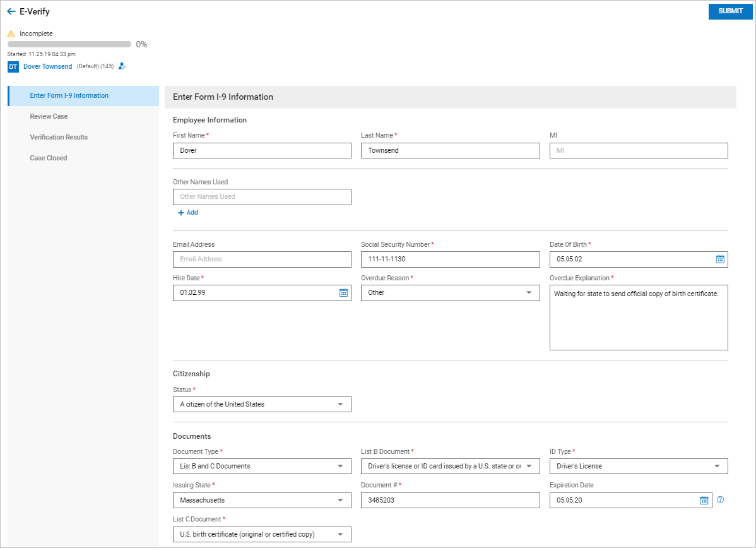Click the Submit button
This screenshot has height=548, width=756.
pos(730,11)
